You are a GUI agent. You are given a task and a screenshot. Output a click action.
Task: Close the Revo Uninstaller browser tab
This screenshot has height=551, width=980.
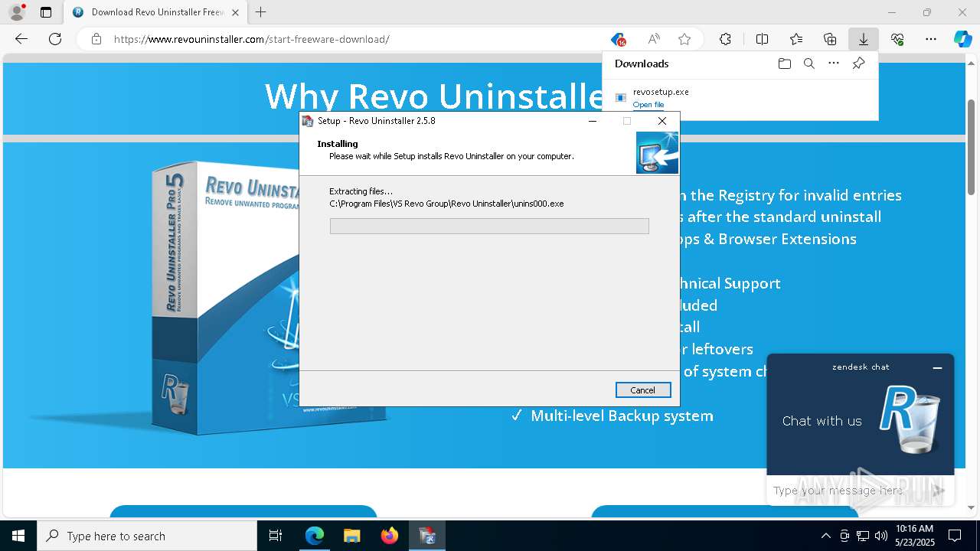(235, 12)
